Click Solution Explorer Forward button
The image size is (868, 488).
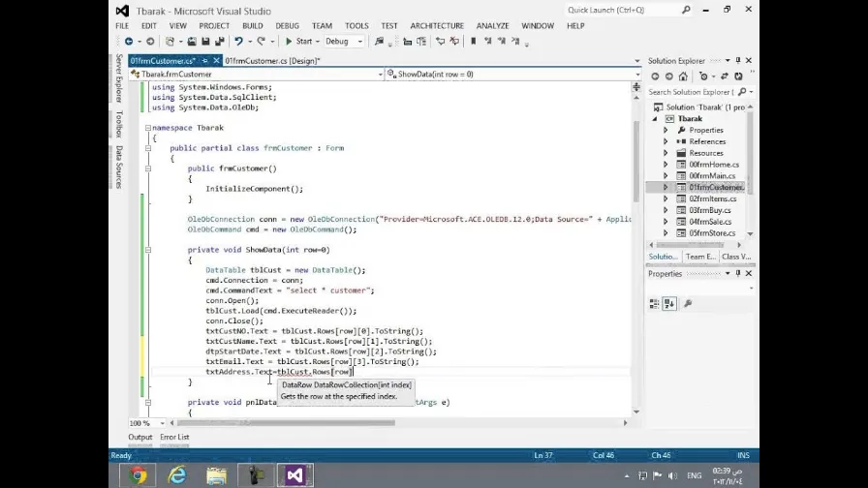point(668,76)
